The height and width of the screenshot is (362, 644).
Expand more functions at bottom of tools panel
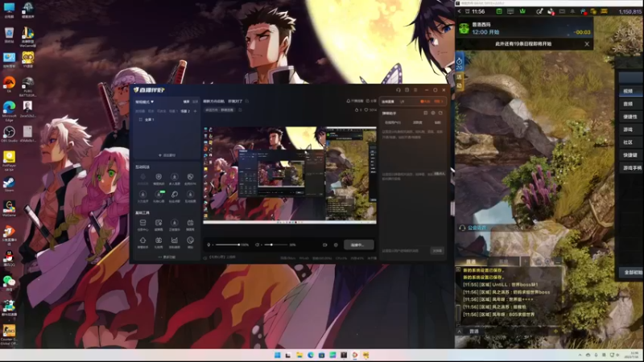click(167, 257)
